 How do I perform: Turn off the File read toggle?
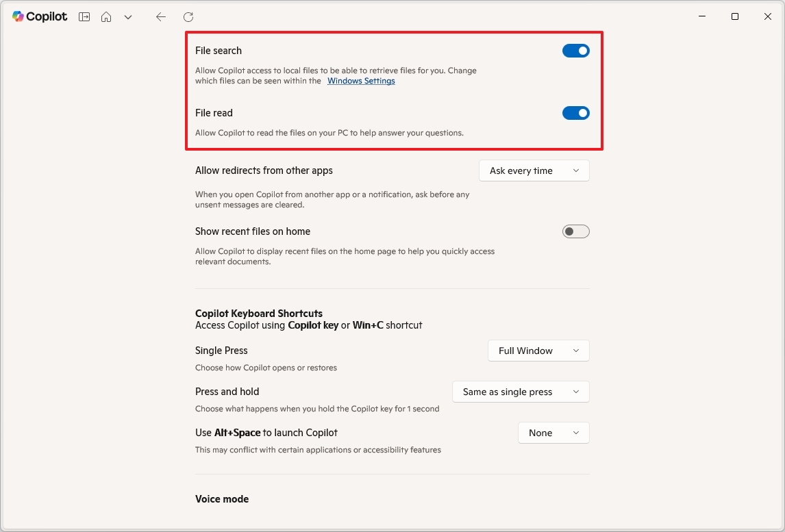[x=575, y=112]
